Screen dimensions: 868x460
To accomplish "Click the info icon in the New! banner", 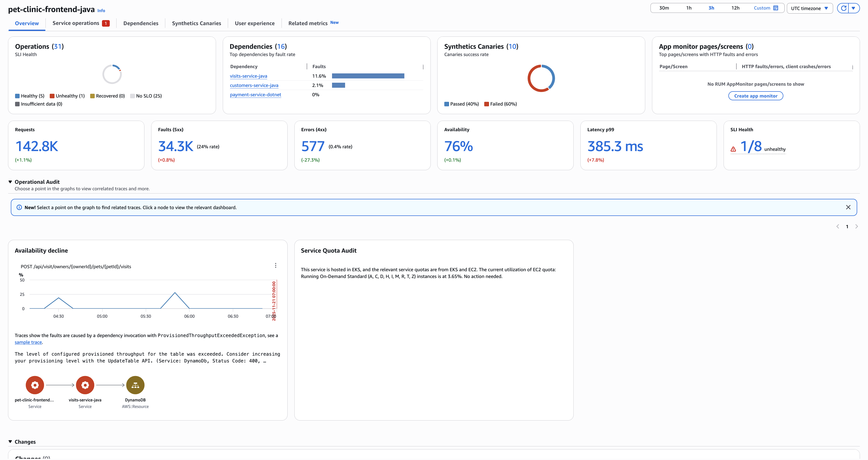I will [x=20, y=207].
